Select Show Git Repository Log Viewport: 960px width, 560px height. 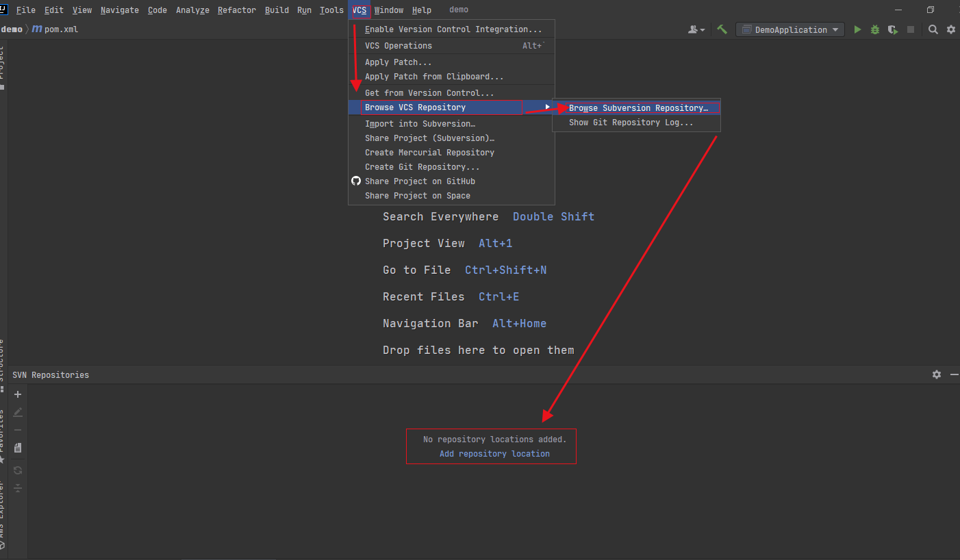tap(637, 123)
